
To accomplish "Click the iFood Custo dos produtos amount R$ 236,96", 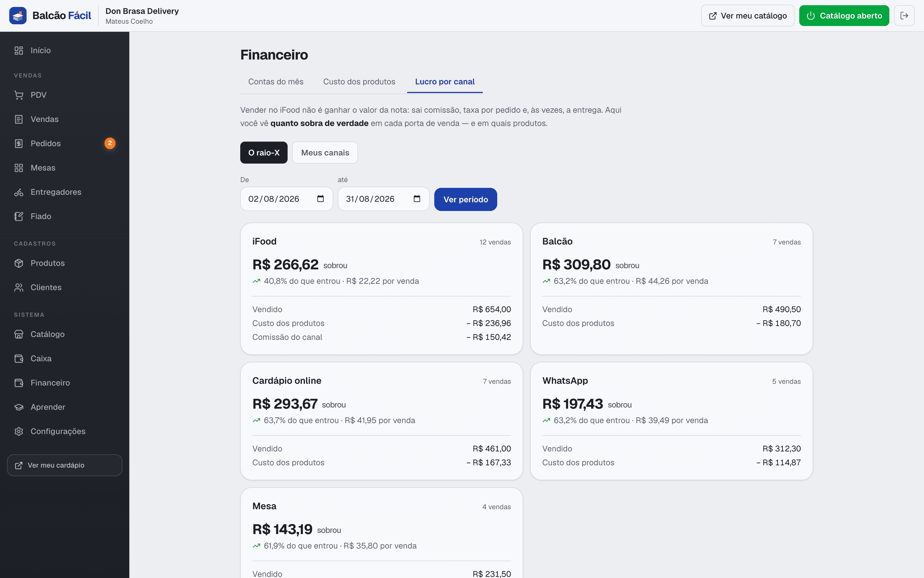I will point(489,323).
